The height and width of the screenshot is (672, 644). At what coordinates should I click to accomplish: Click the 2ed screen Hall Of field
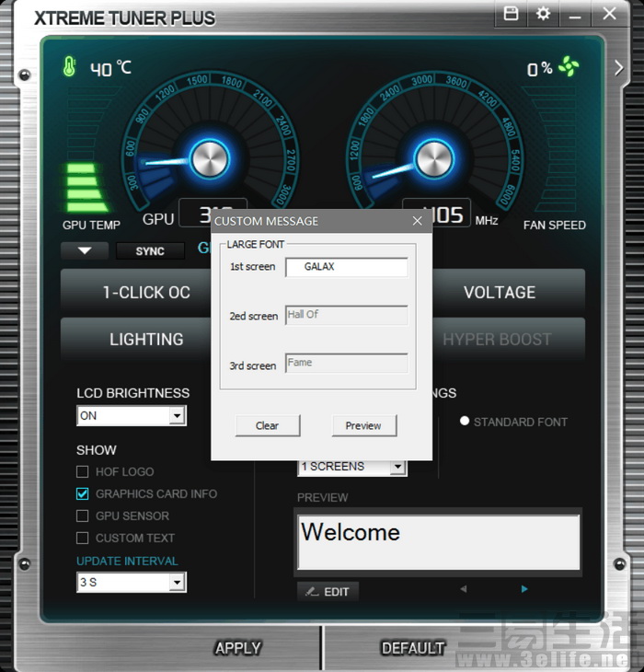click(347, 315)
